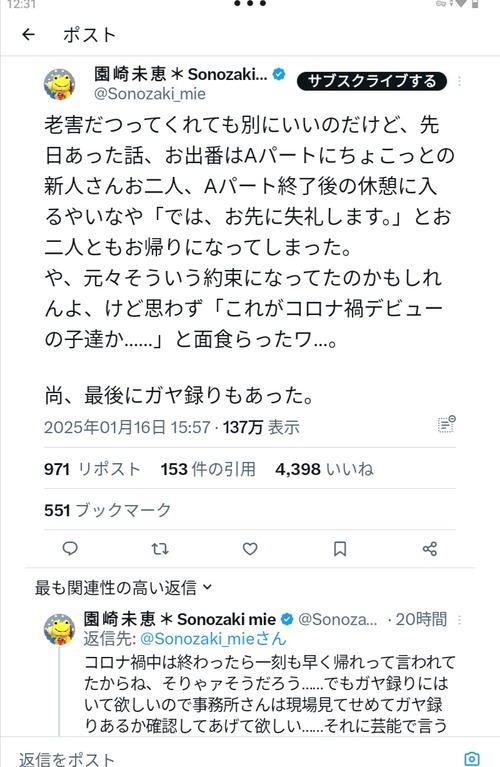Open the @Sonozaki_mie handle under the name
The width and height of the screenshot is (500, 767).
[x=150, y=94]
